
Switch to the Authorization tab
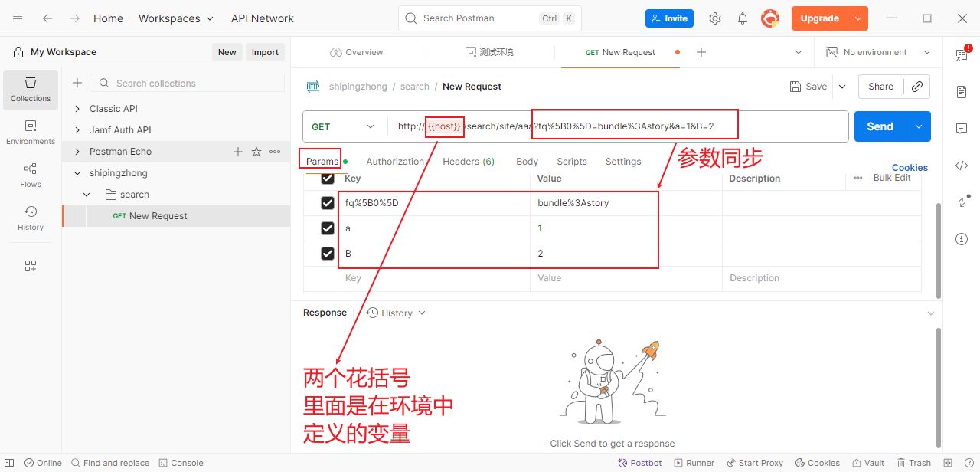point(394,162)
